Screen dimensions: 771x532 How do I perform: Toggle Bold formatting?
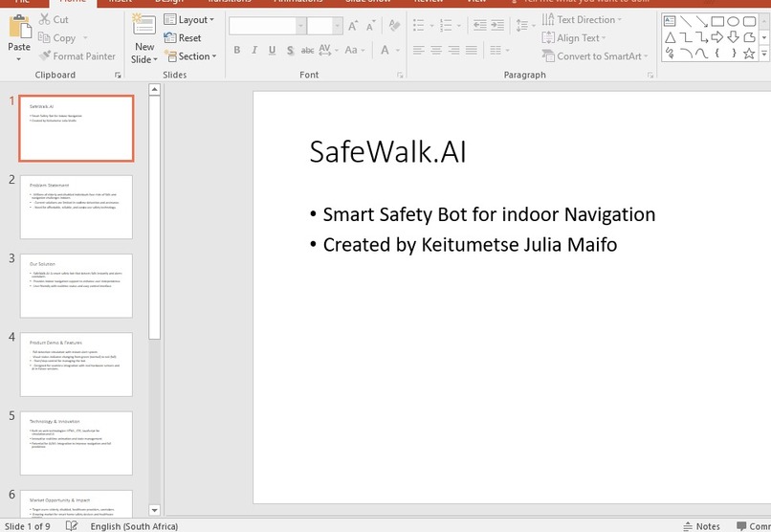point(237,50)
